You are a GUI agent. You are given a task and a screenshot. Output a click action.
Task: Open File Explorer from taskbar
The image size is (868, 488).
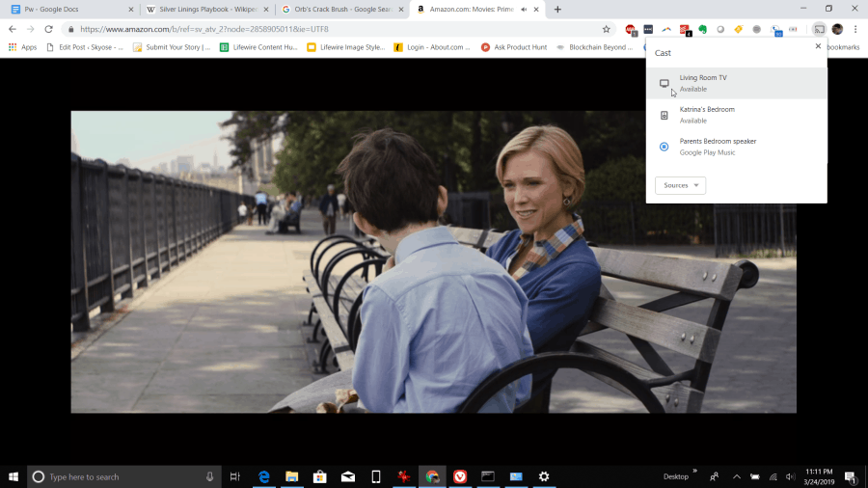pyautogui.click(x=291, y=476)
